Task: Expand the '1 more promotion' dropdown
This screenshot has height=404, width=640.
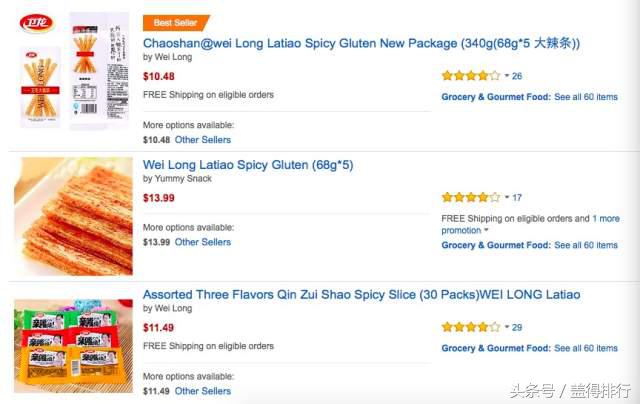Action: (465, 231)
